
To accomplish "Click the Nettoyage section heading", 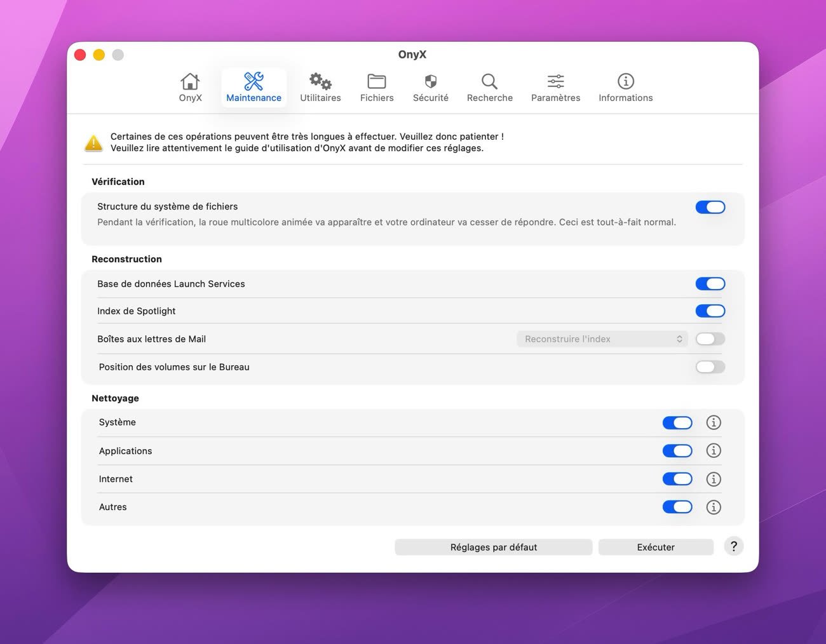I will click(115, 398).
